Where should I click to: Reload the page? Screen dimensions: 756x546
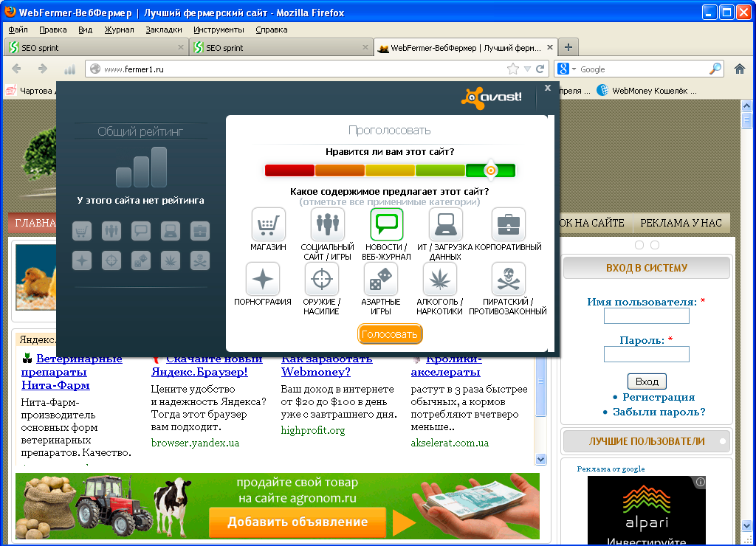(540, 69)
